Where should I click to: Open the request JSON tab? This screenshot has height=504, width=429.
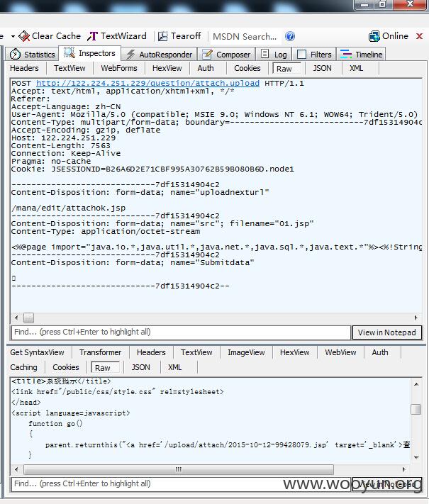click(x=322, y=68)
